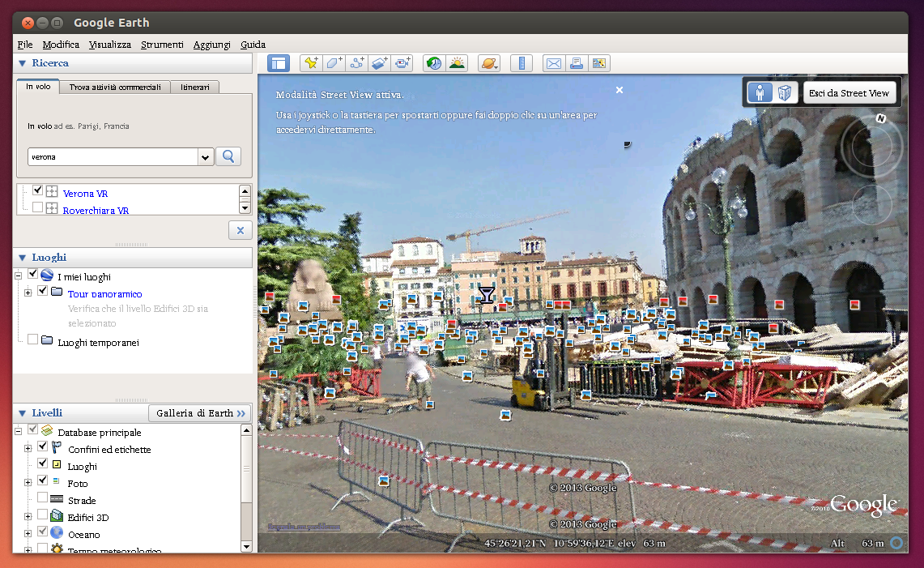Screen dimensions: 924x568
Task: Open the Verona VR search result link
Action: pyautogui.click(x=86, y=194)
